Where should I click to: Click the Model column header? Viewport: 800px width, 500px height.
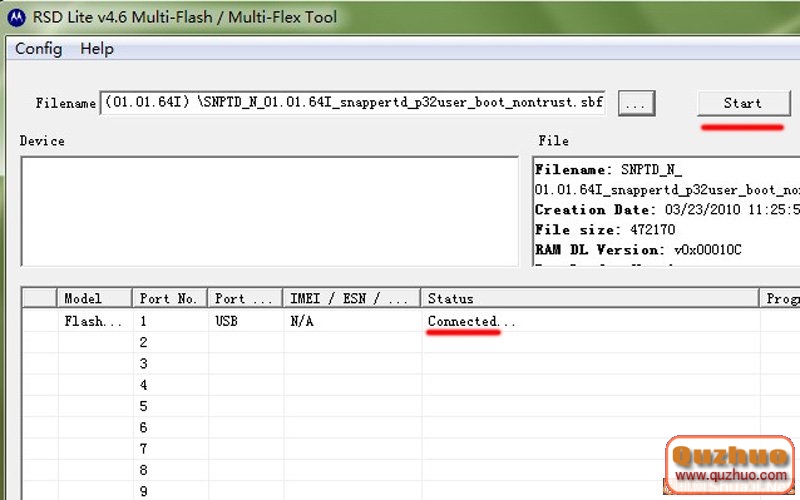coord(95,298)
